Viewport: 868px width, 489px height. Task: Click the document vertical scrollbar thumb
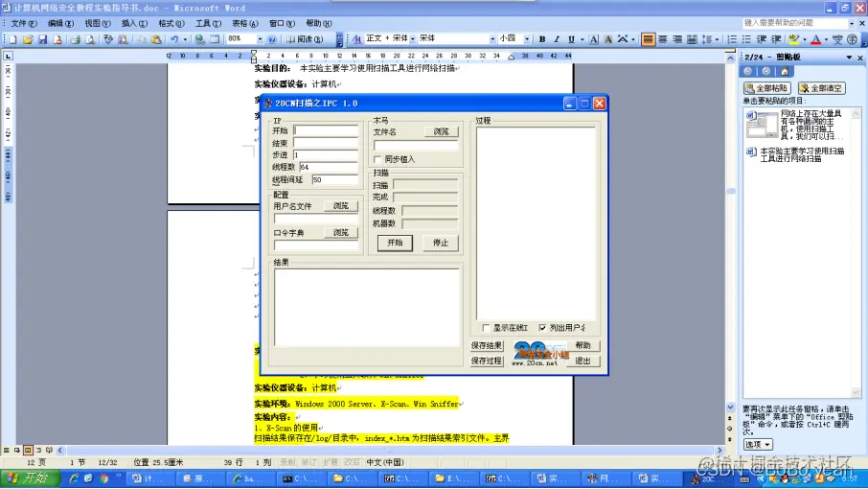731,191
